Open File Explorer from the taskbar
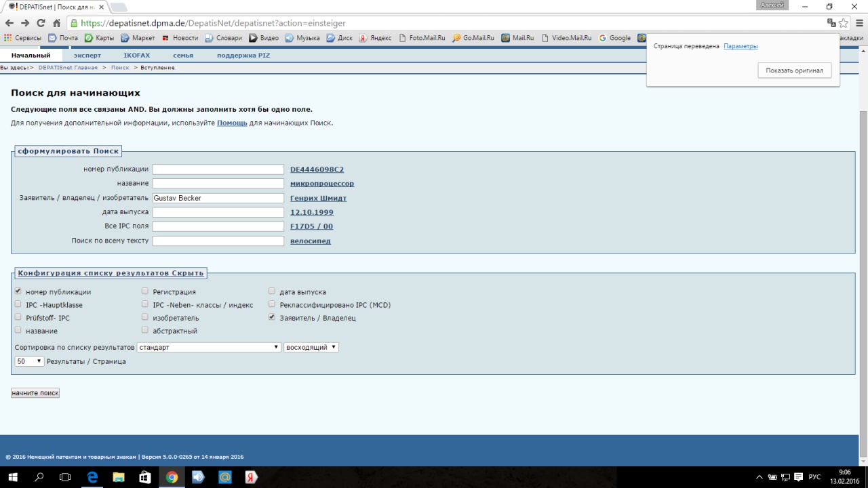 point(119,477)
